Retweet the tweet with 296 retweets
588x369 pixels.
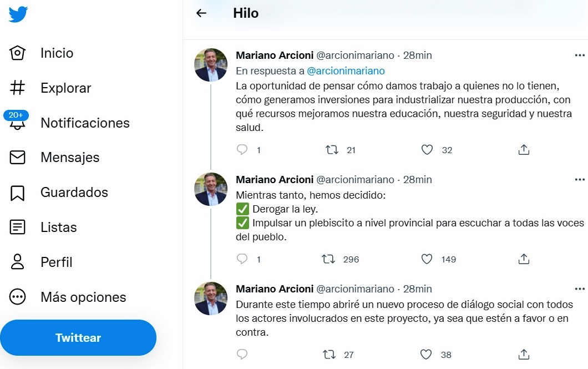coord(329,259)
